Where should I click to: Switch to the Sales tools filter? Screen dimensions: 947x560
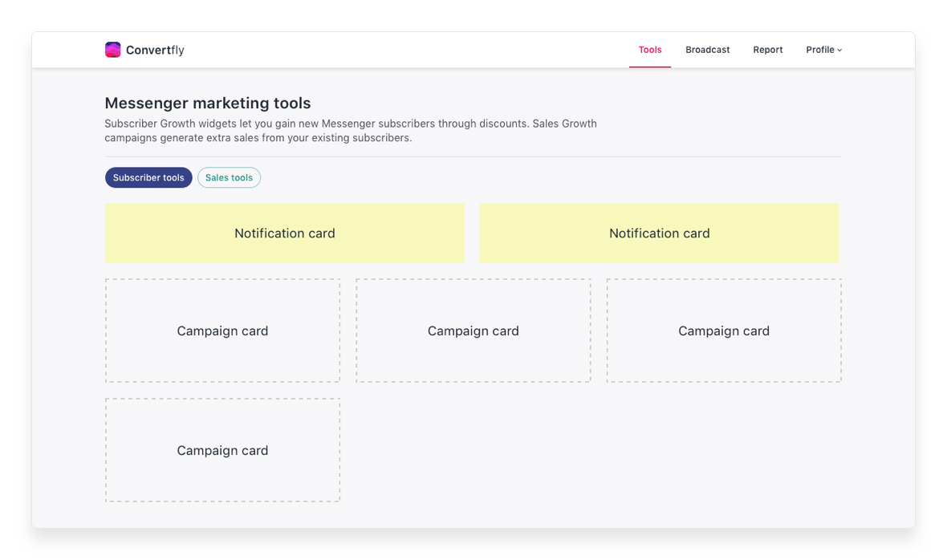point(229,177)
